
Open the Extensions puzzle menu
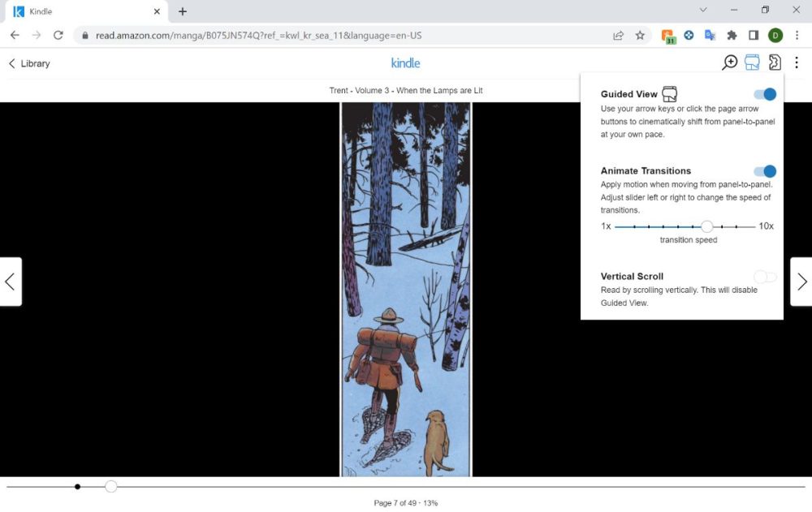pos(732,35)
